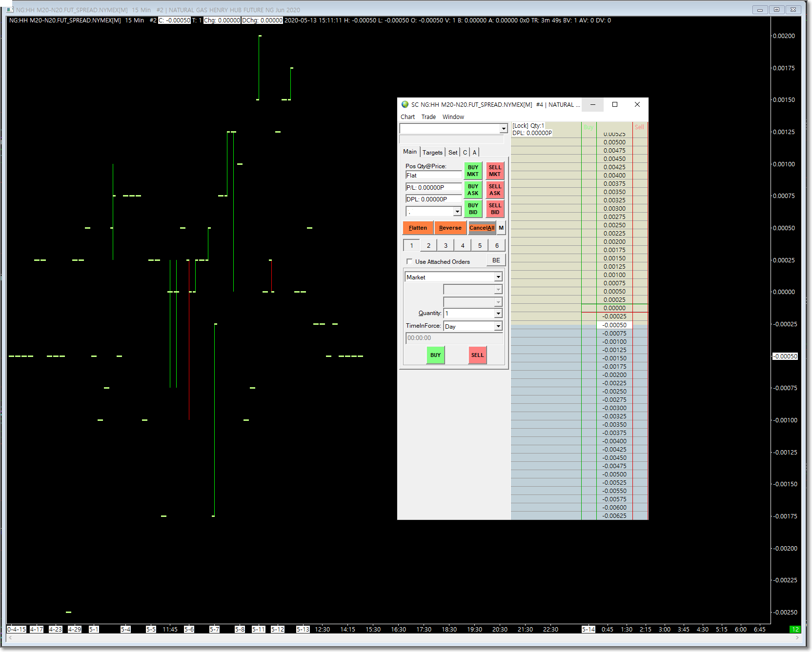Click the chart's horizontal scrollbar left arrow
The height and width of the screenshot is (652, 812).
[11, 638]
